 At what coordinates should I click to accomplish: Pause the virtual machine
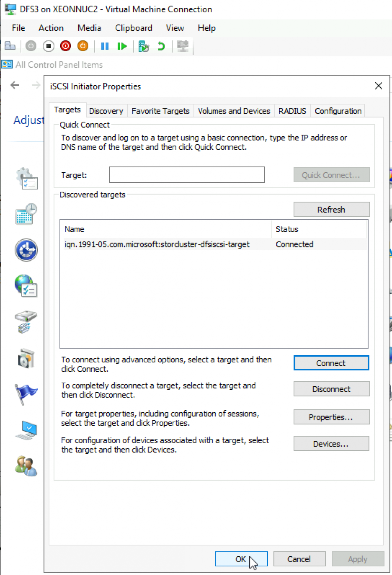pyautogui.click(x=105, y=46)
